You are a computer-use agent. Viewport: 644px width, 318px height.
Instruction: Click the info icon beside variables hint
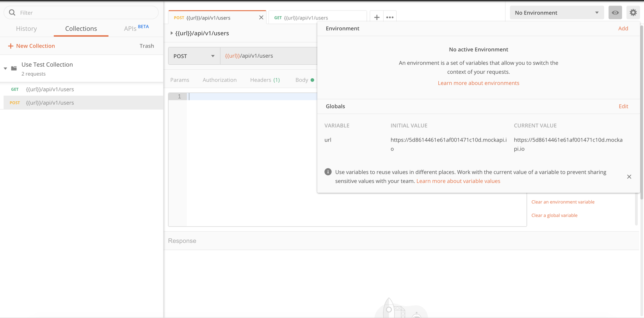(x=328, y=172)
